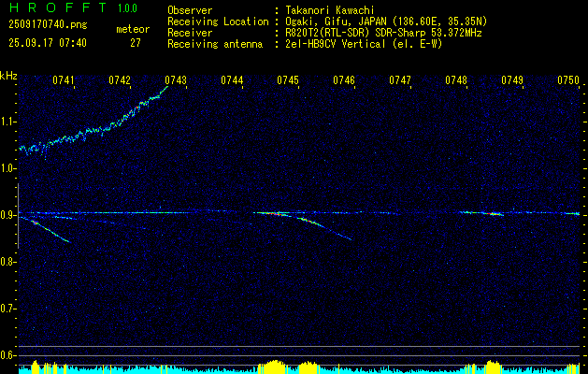This screenshot has height=374, width=588.
Task: Click the 0750 time marker
Action: point(568,79)
